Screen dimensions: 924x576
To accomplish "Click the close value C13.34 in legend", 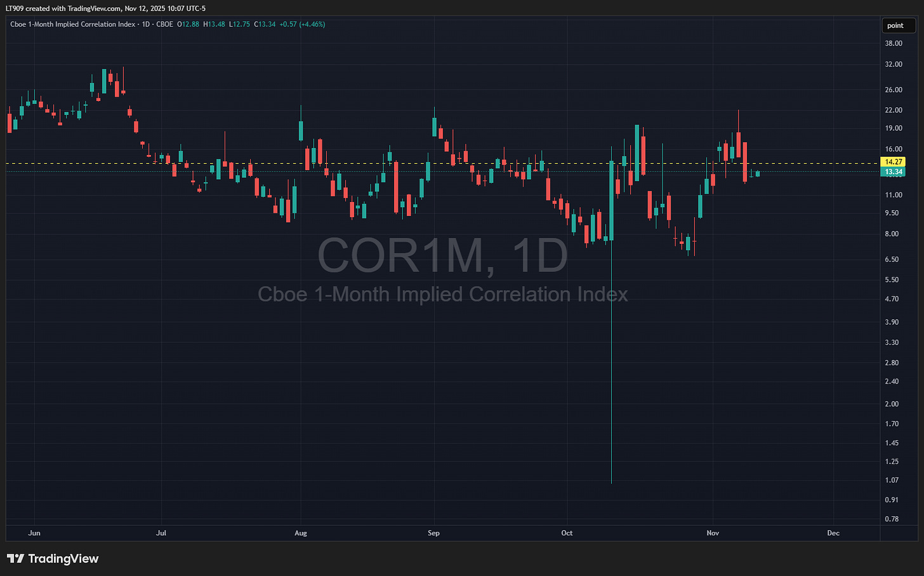I will [265, 24].
